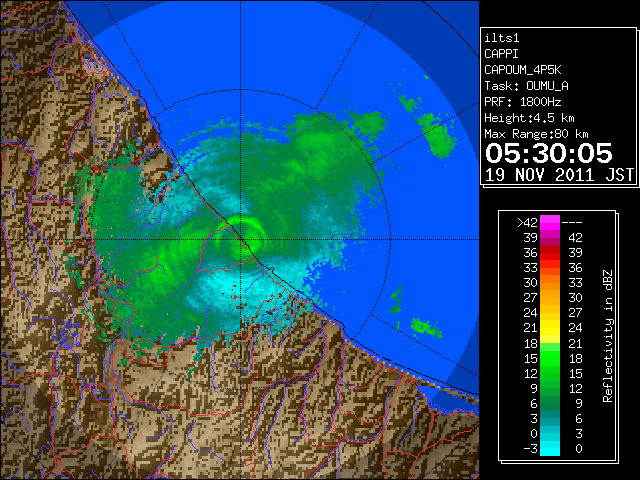This screenshot has width=640, height=480.
Task: Click the 'Task: OUMU_A' line
Action: click(526, 86)
